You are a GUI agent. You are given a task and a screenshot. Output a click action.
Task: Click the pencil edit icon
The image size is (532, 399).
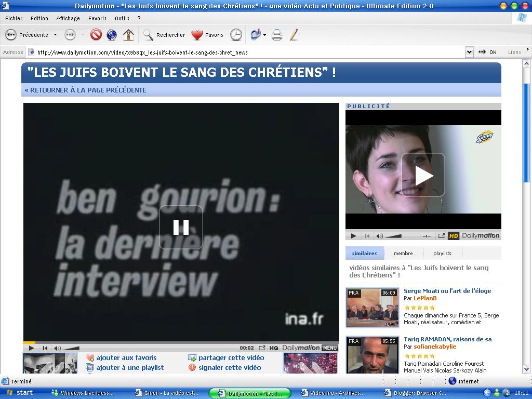coord(294,35)
